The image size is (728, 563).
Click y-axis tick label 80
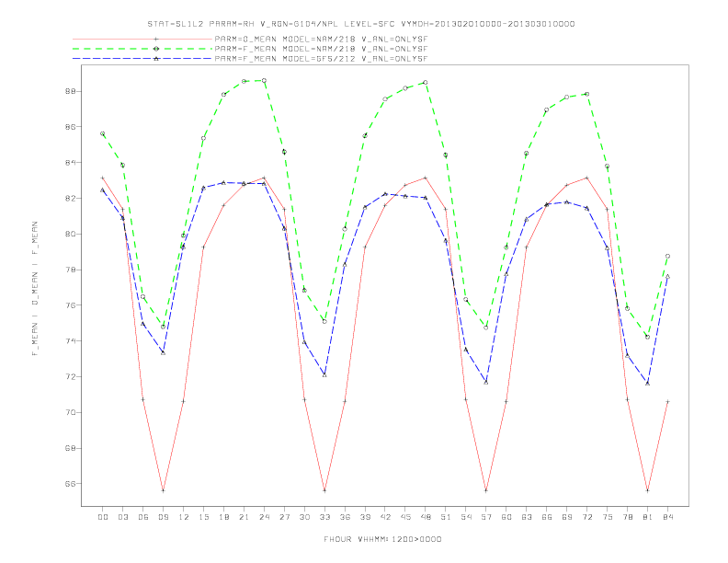point(71,234)
